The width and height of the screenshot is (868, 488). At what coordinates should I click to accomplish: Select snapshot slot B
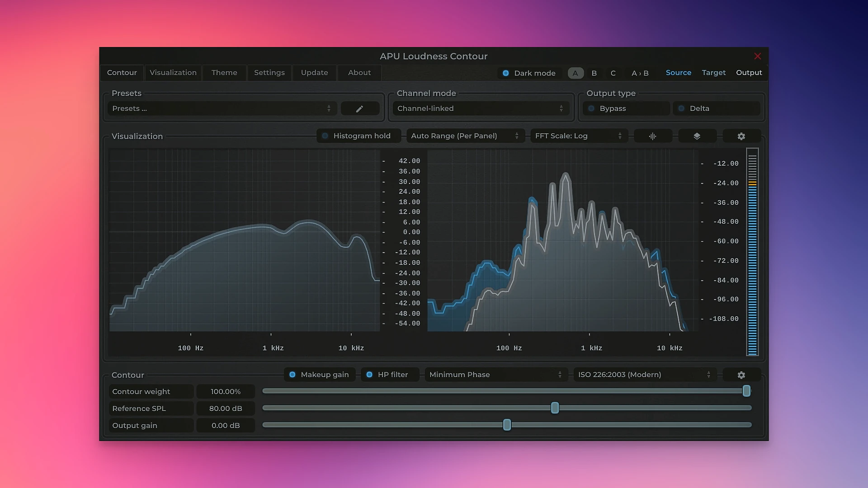[x=594, y=73]
